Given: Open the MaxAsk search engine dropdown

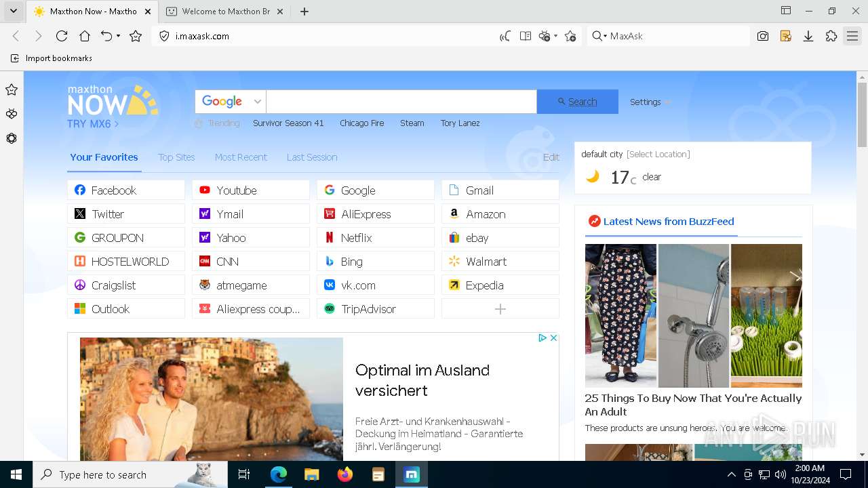Looking at the screenshot, I should (599, 36).
